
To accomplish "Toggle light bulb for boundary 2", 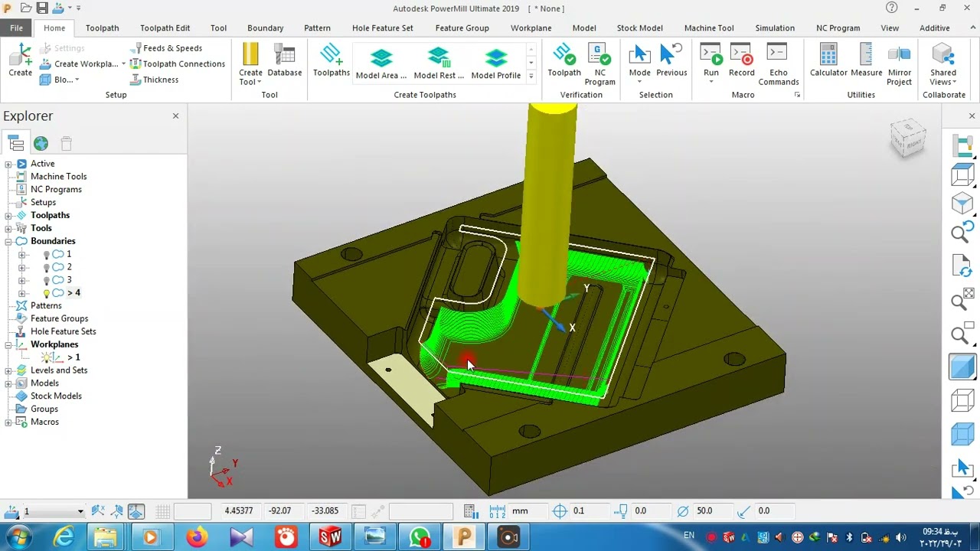I will (x=47, y=268).
